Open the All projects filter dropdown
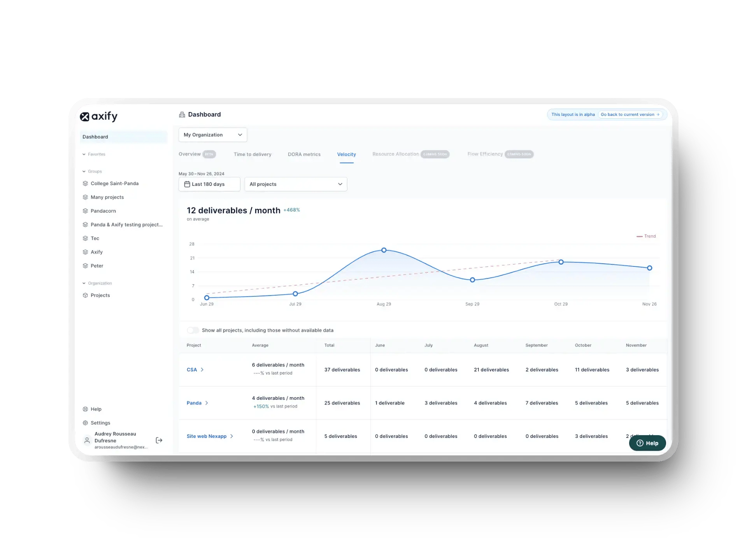This screenshot has width=747, height=560. 295,184
